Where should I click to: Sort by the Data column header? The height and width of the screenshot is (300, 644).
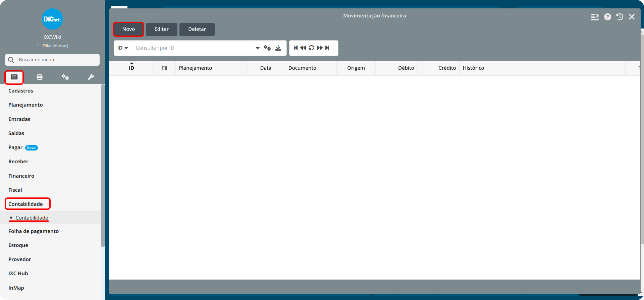click(x=266, y=68)
